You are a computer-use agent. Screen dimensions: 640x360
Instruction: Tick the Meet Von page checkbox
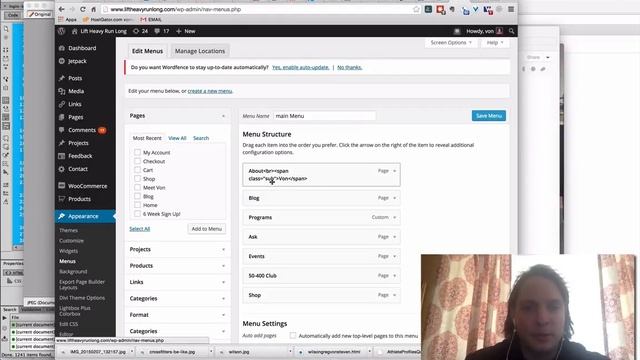tap(138, 187)
